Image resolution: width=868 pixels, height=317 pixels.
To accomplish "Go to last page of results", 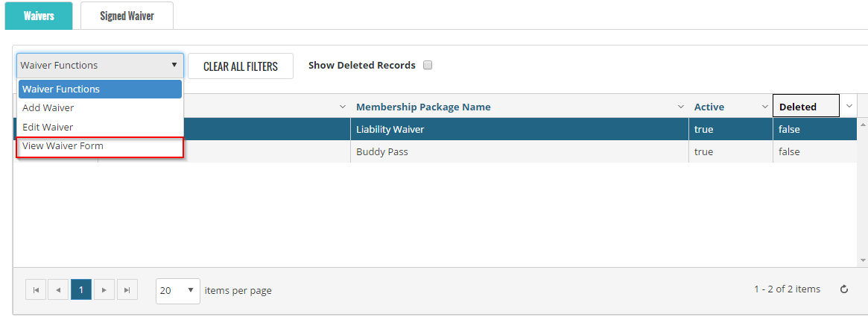I will [127, 290].
